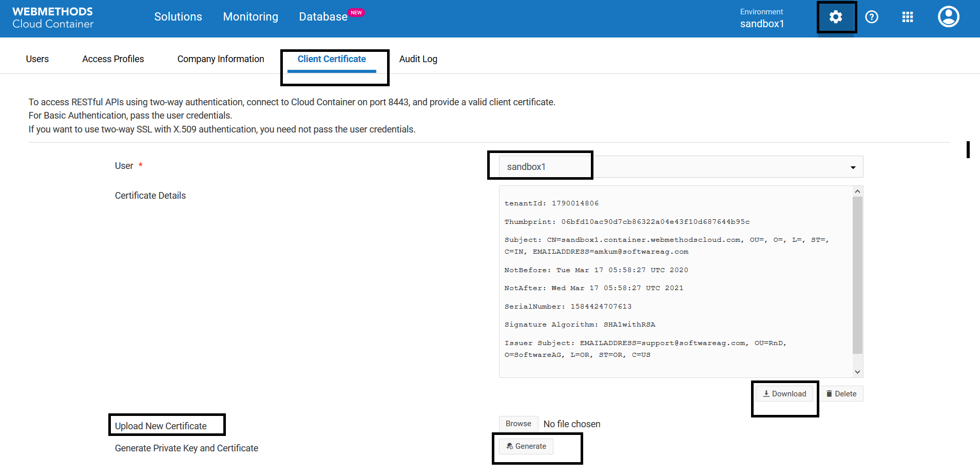The width and height of the screenshot is (980, 476).
Task: Click the SerialNumber line
Action: (568, 307)
